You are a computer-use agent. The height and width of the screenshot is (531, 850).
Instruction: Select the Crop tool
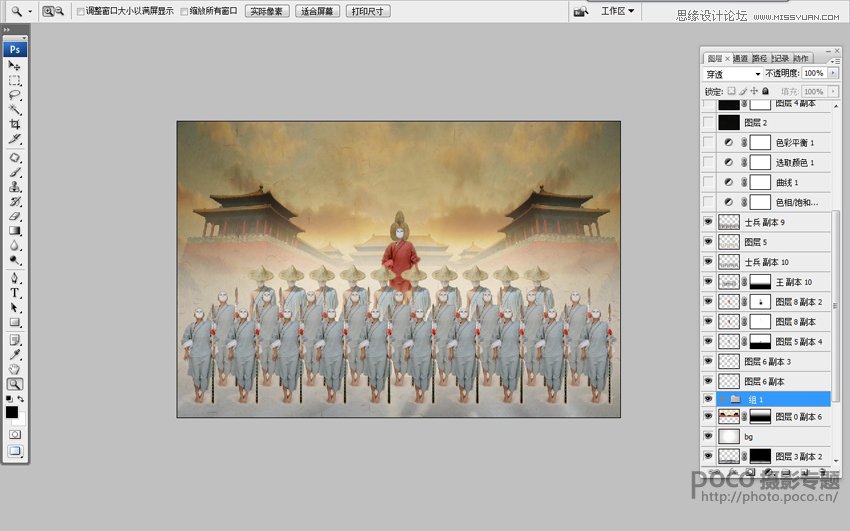click(x=15, y=124)
